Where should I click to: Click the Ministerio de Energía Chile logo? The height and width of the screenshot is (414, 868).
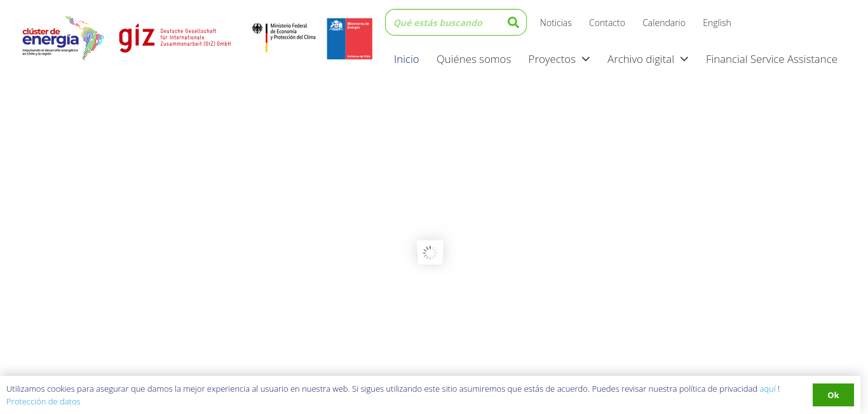pyautogui.click(x=349, y=39)
